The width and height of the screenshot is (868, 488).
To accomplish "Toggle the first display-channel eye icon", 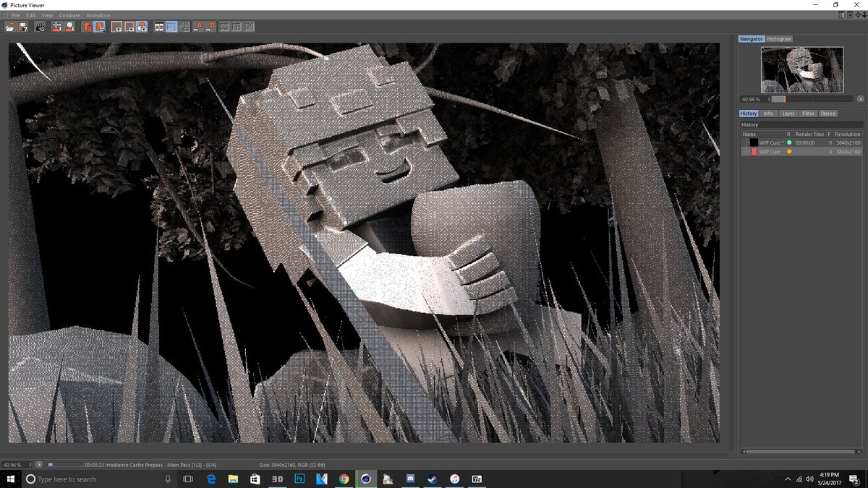I will point(116,27).
